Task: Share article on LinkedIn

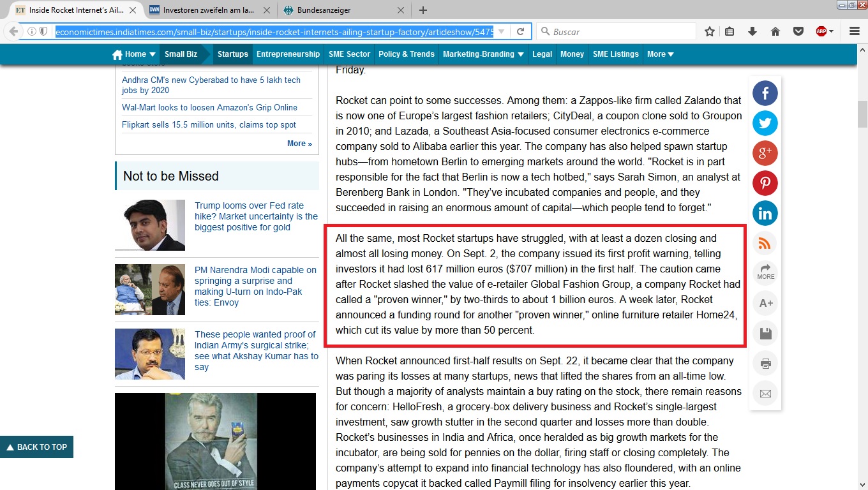Action: click(765, 213)
